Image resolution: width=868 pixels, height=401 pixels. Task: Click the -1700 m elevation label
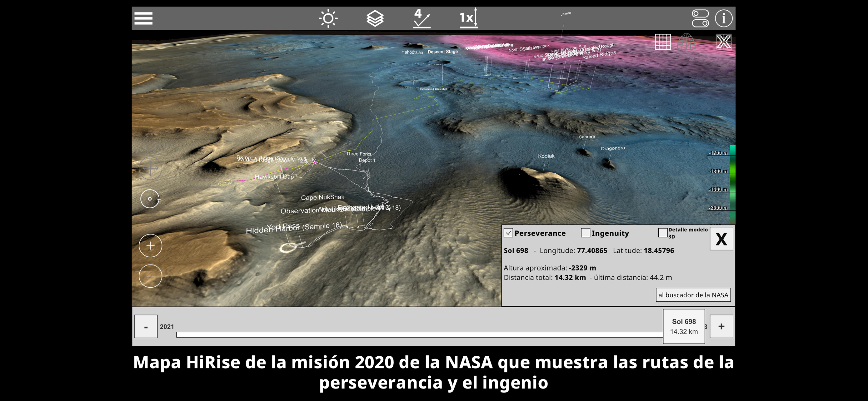click(717, 153)
